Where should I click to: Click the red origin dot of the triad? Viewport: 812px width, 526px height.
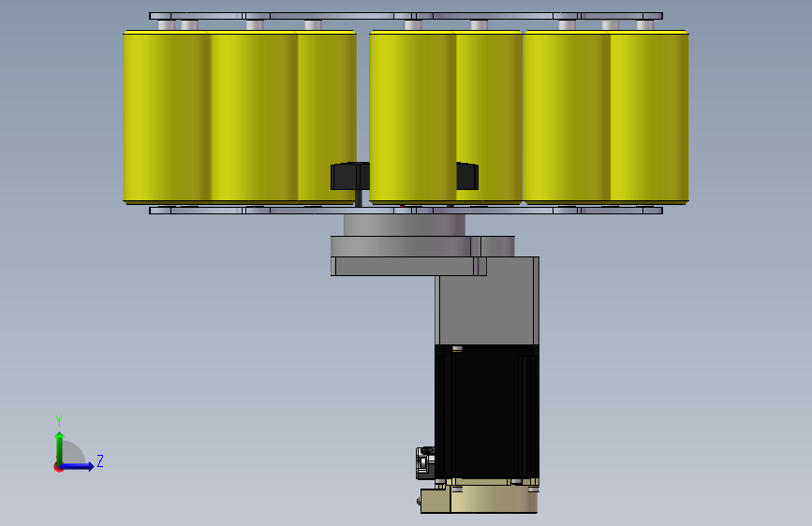click(x=58, y=467)
